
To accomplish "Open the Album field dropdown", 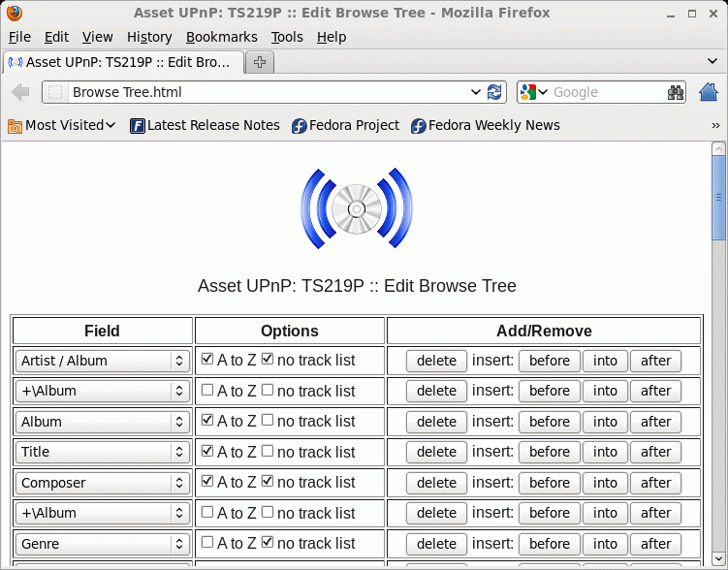I will [103, 422].
